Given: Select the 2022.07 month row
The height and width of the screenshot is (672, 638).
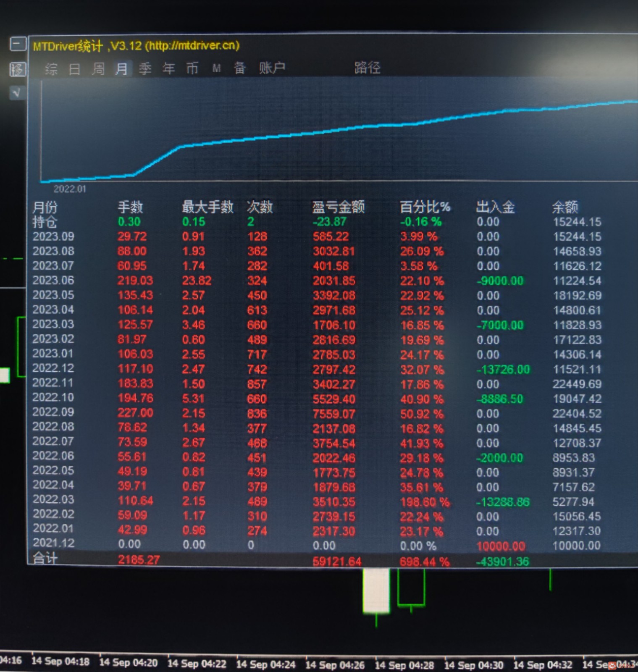Looking at the screenshot, I should pos(317,442).
